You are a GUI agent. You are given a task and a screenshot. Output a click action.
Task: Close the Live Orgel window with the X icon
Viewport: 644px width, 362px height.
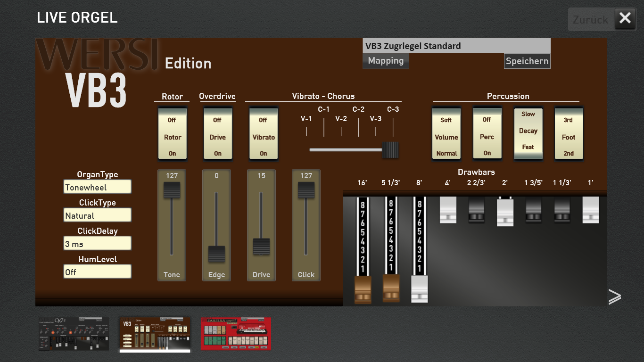[x=625, y=18]
